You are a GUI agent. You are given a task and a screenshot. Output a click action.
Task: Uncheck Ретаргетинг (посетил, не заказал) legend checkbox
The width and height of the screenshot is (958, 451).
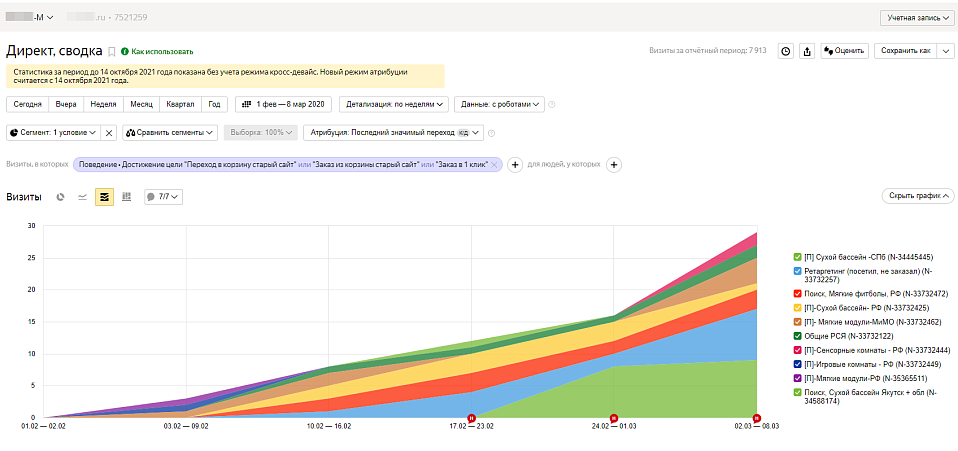click(797, 271)
